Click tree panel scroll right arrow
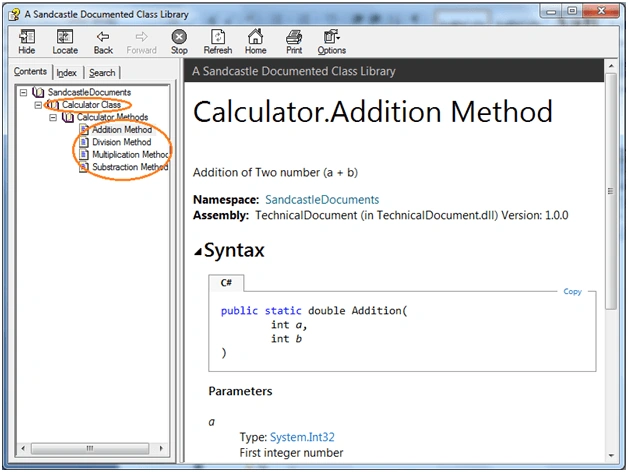Screen dimensions: 628x472 [161, 448]
